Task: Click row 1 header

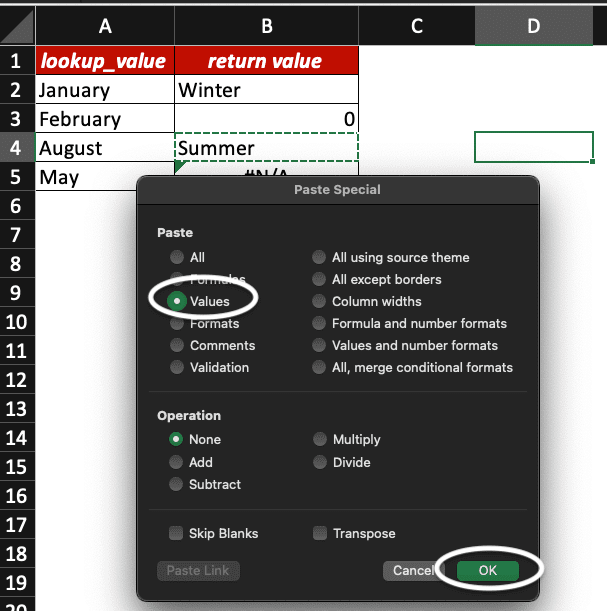Action: point(17,61)
